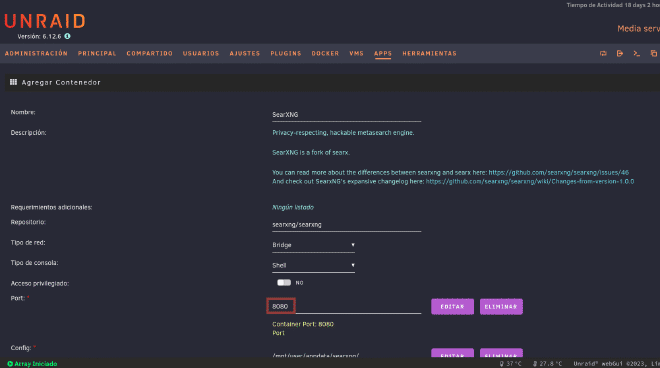
Task: Open the Usuarios menu
Action: coord(201,53)
